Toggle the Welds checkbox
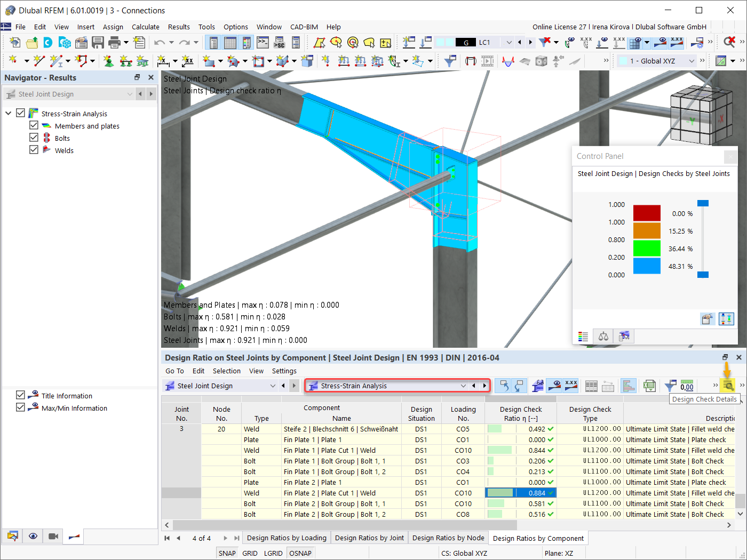The height and width of the screenshot is (560, 747). pyautogui.click(x=34, y=149)
